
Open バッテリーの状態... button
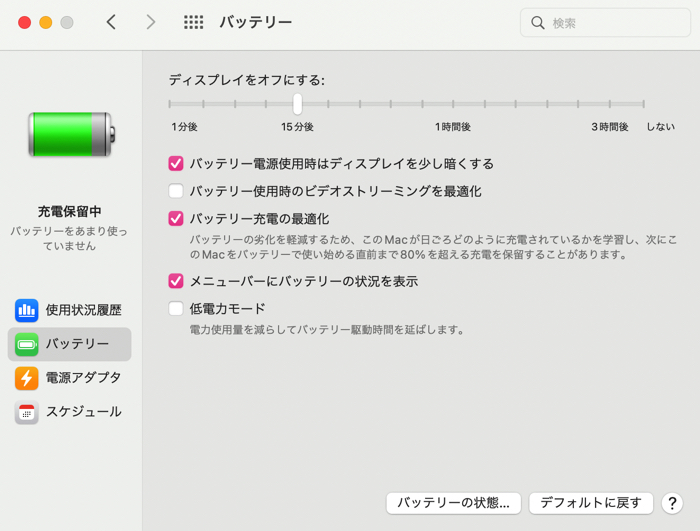(454, 503)
